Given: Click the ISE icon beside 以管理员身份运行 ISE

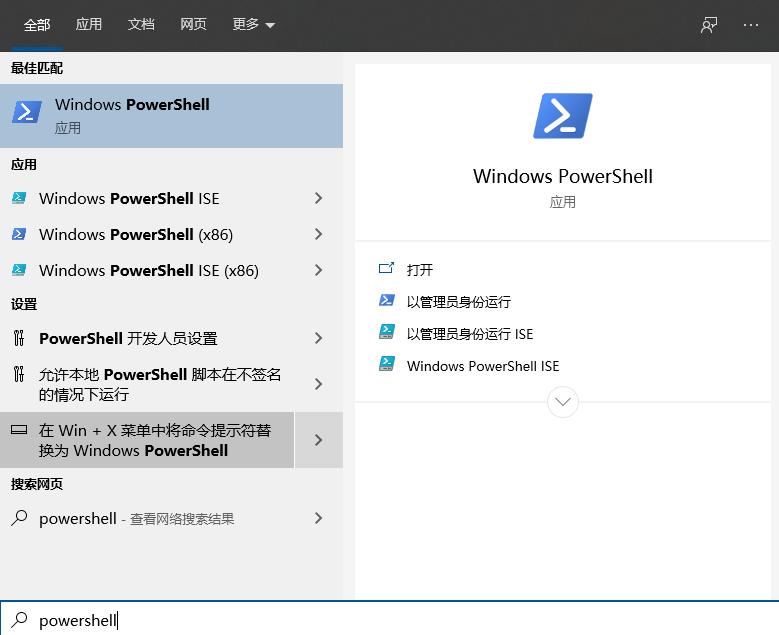Looking at the screenshot, I should tap(387, 332).
